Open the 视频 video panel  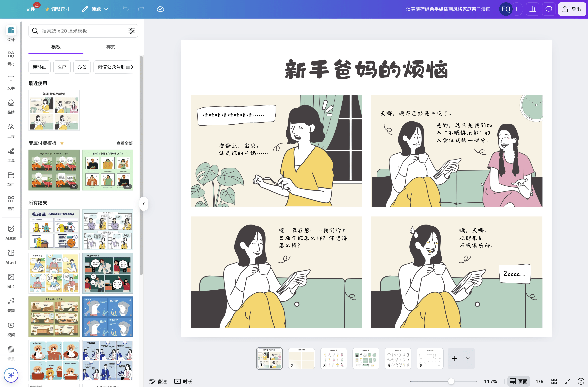point(11,329)
